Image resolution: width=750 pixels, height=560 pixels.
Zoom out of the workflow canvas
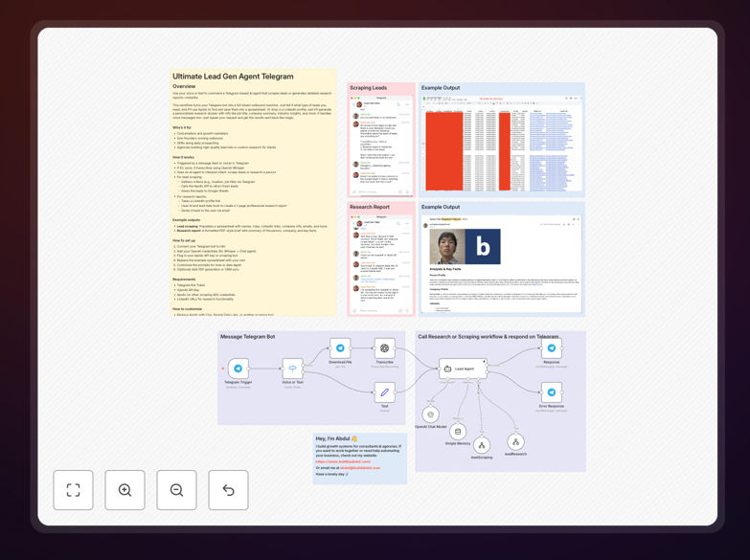click(176, 490)
